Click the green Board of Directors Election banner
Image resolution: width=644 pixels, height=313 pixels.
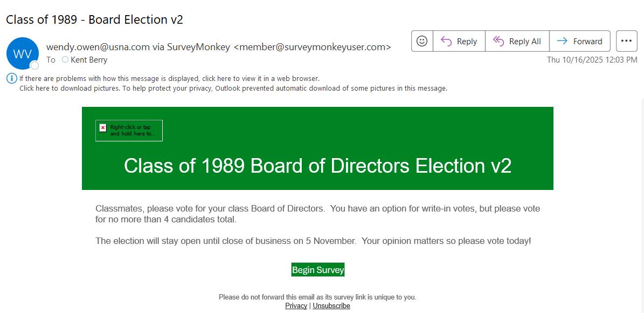click(x=317, y=165)
